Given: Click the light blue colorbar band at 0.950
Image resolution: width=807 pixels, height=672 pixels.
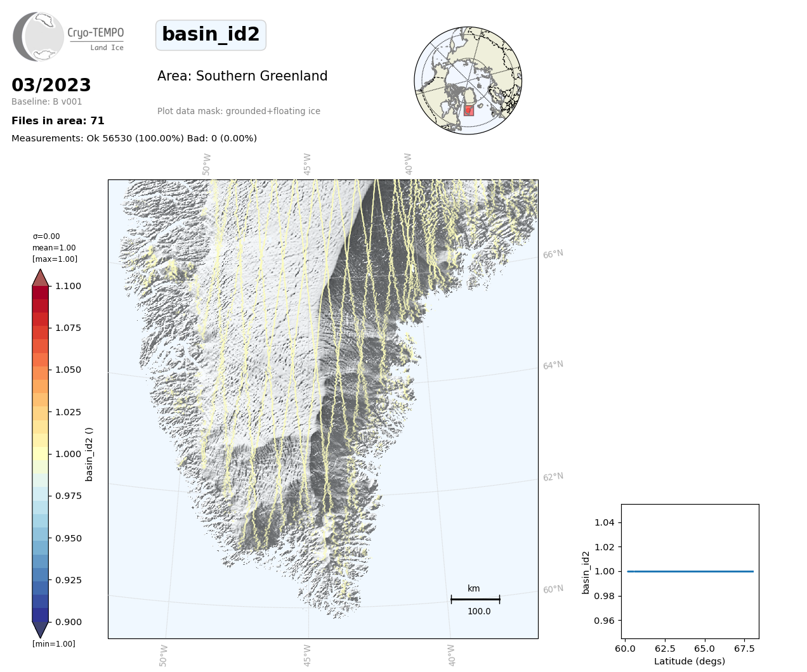Looking at the screenshot, I should pos(41,534).
